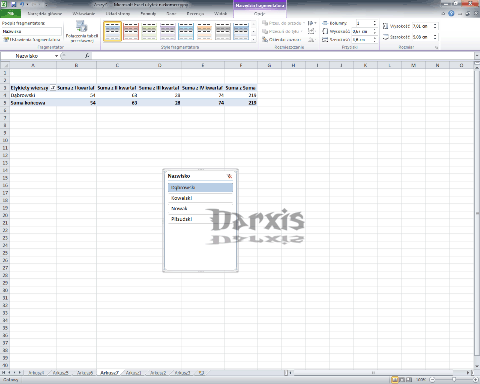The width and height of the screenshot is (480, 384).
Task: Select Pilsudski in the Nazwisko slicer
Action: (x=200, y=219)
